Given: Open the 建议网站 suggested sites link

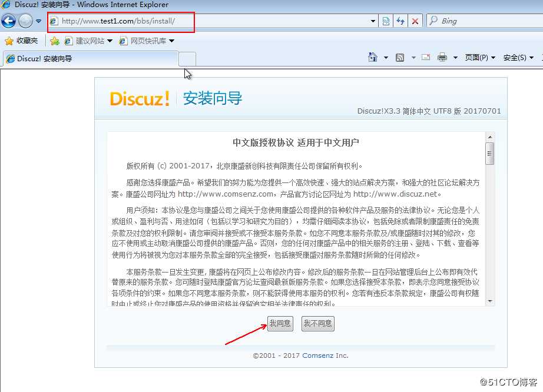Looking at the screenshot, I should [89, 41].
